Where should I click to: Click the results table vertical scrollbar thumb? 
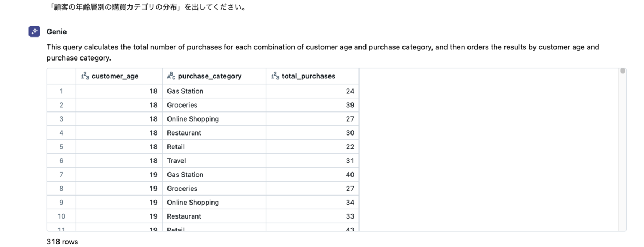pyautogui.click(x=623, y=71)
